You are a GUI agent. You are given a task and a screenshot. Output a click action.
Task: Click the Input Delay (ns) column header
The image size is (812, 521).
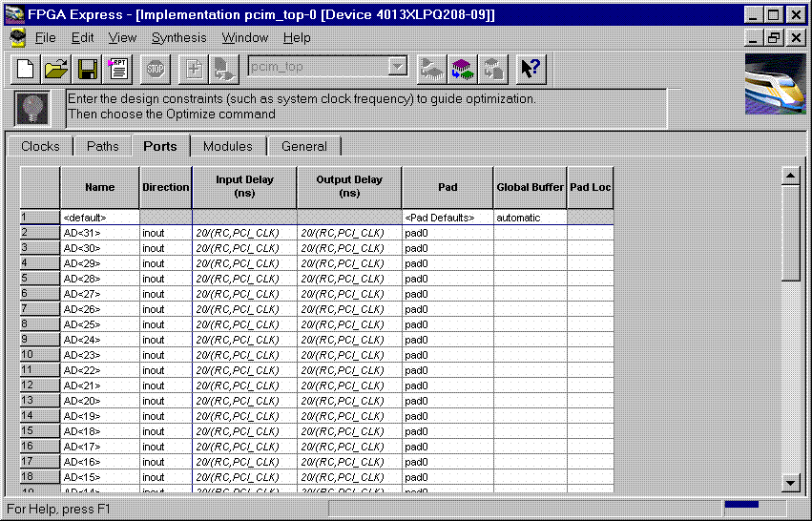click(244, 187)
